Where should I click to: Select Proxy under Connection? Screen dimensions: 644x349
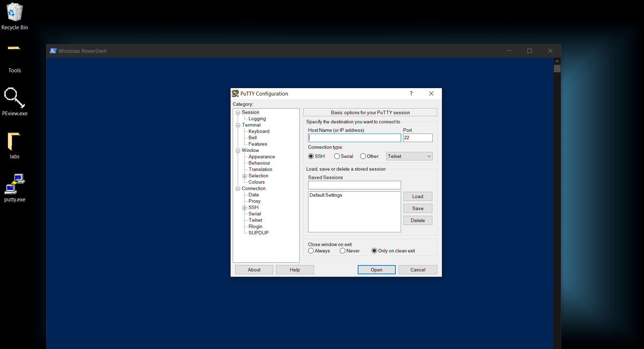(x=254, y=201)
